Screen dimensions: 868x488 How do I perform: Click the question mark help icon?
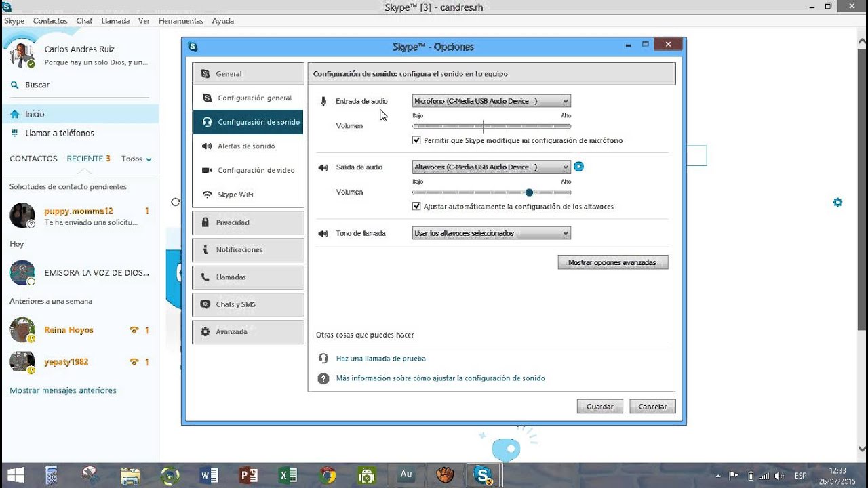click(323, 379)
